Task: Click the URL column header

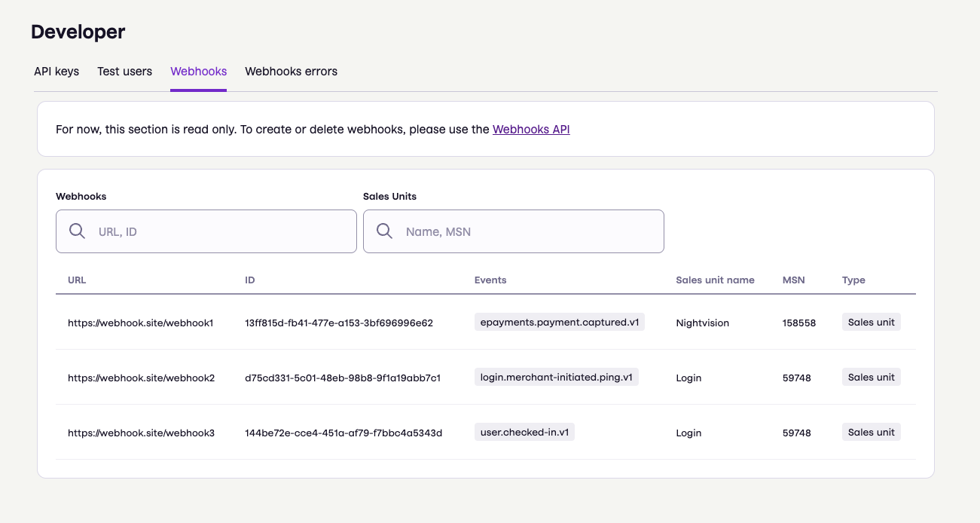Action: pyautogui.click(x=76, y=280)
